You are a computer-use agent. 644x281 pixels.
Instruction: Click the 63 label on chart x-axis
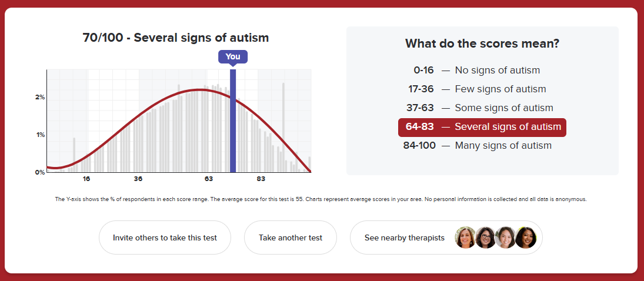pos(209,179)
